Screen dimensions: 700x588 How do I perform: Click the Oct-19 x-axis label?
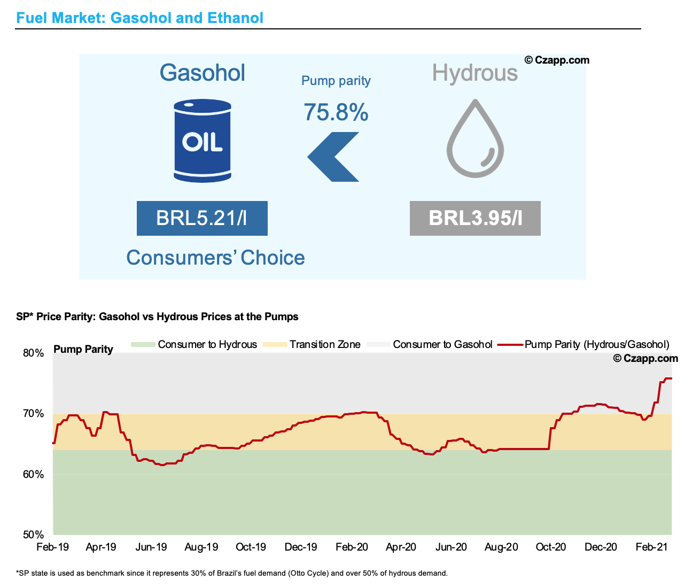(251, 547)
